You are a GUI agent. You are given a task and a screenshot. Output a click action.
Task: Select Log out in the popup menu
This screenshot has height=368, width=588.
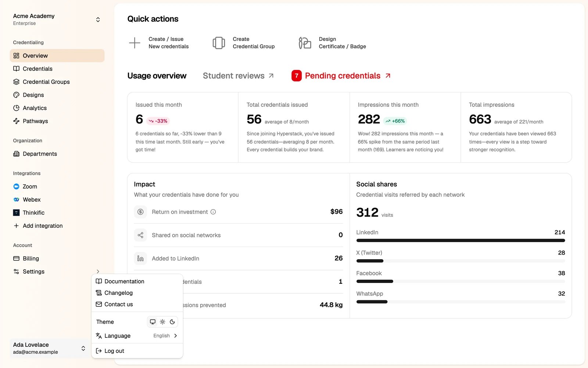tap(137, 351)
